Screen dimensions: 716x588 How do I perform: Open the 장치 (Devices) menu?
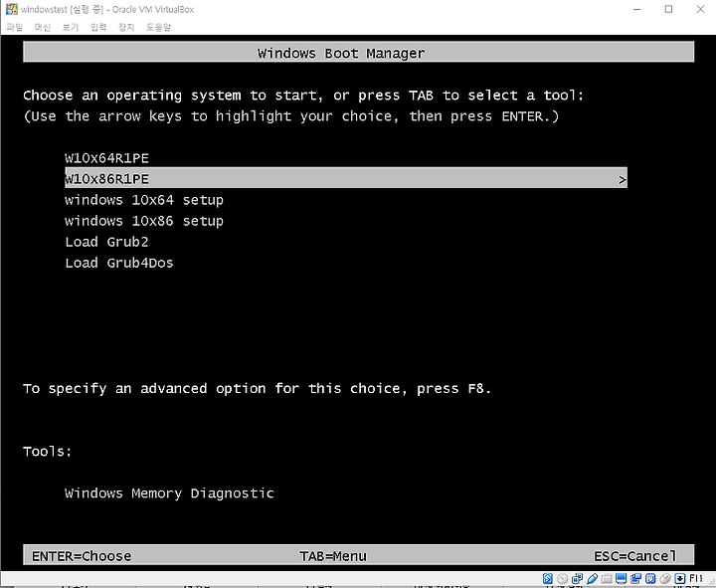126,28
